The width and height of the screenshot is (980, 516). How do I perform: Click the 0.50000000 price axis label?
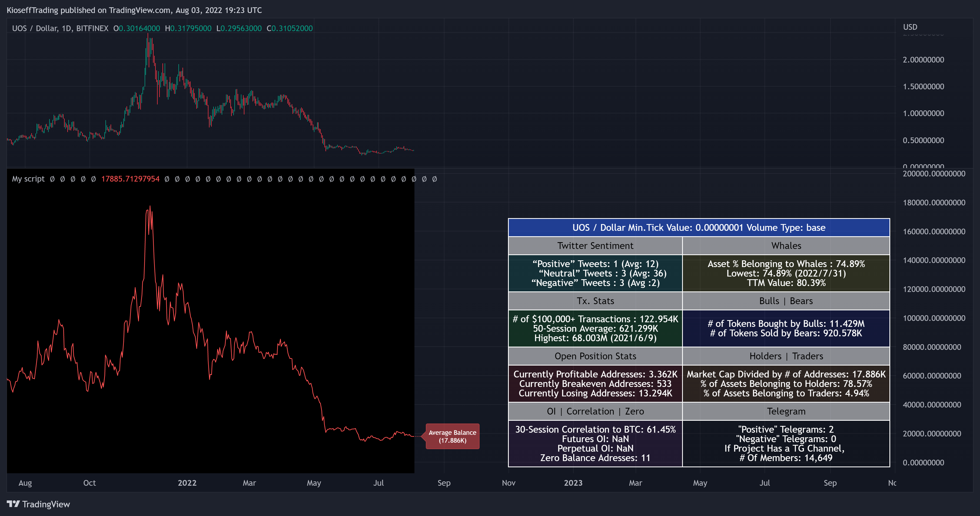pos(923,140)
